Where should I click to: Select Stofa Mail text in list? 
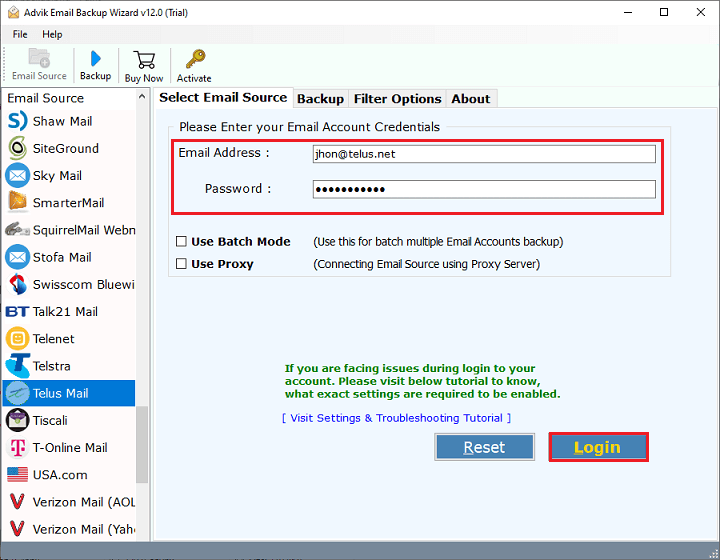pos(62,257)
